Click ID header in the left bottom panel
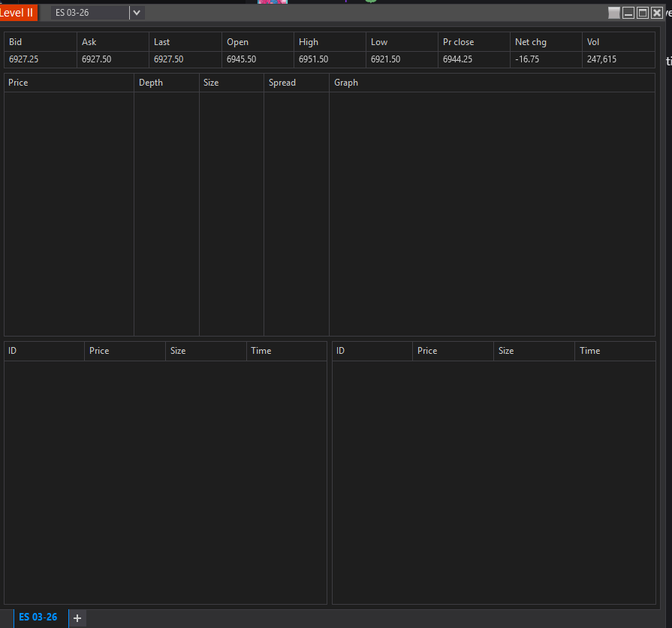 tap(13, 351)
